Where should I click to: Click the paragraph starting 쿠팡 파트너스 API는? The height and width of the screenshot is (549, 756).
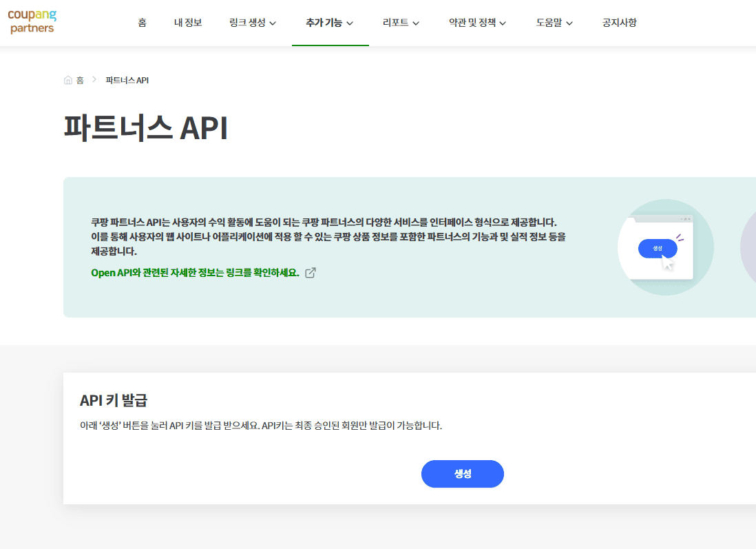pyautogui.click(x=328, y=236)
